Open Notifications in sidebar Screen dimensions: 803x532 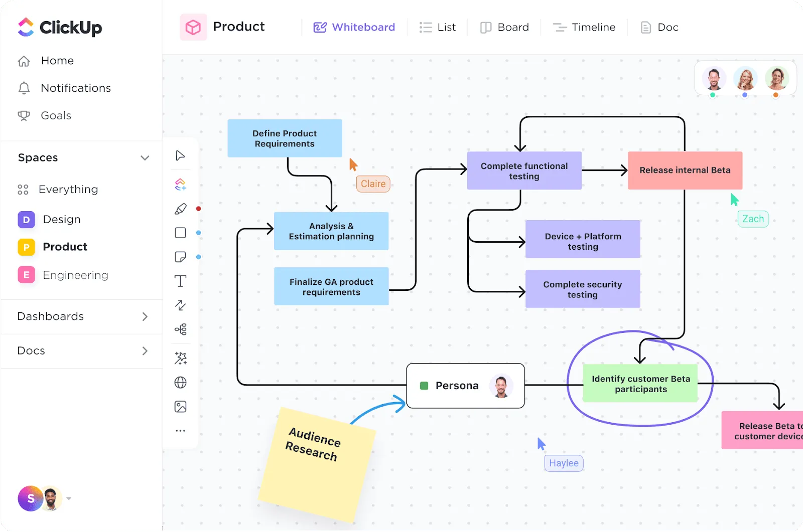point(76,88)
